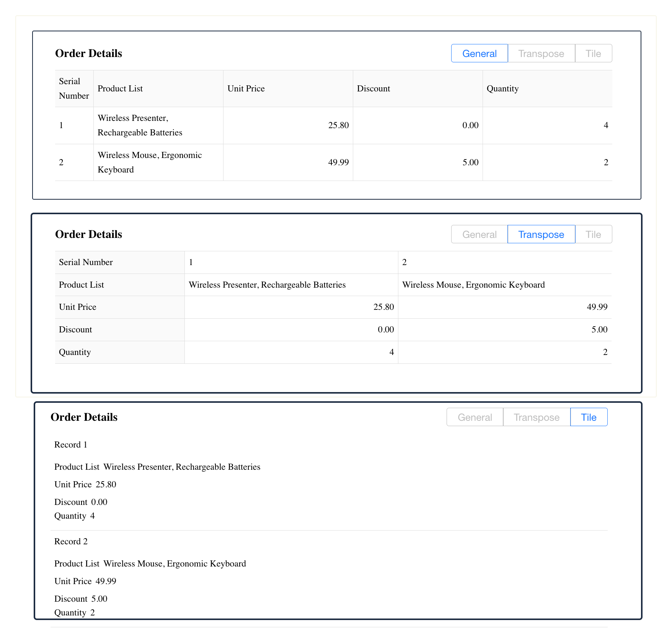Choose Tile in the first Order Details panel
The height and width of the screenshot is (643, 672).
click(x=593, y=54)
